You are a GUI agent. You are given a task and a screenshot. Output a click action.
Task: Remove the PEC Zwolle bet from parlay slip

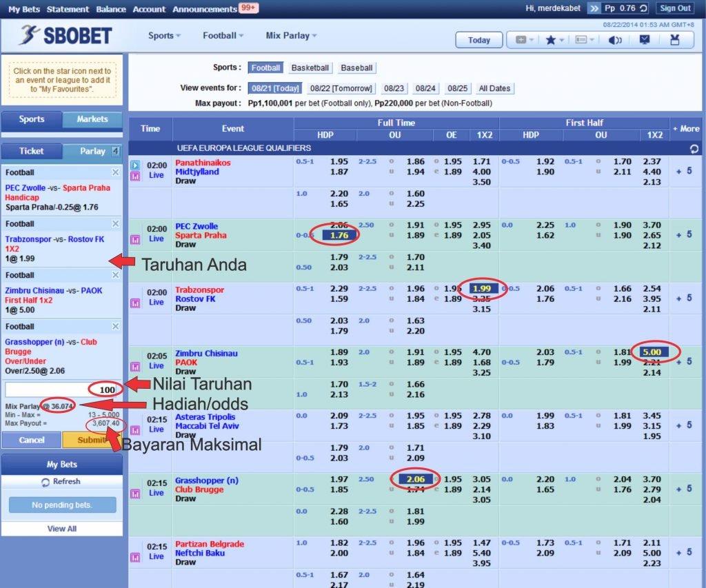pos(115,172)
